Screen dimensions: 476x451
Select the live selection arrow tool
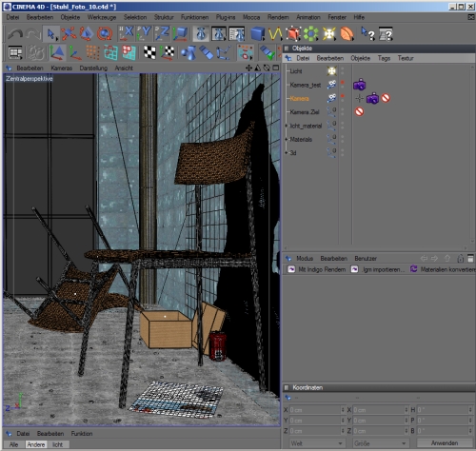(x=51, y=34)
